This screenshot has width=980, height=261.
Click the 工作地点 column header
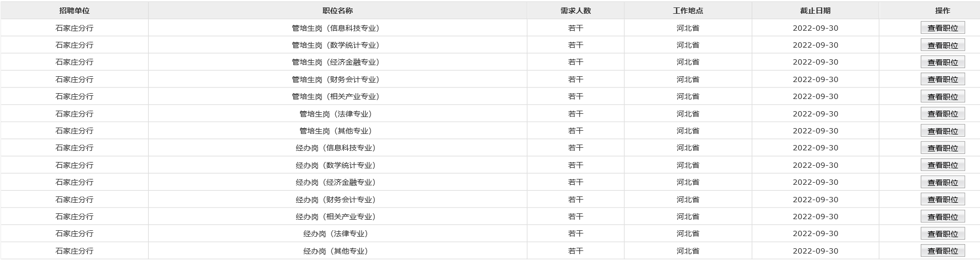(x=688, y=11)
